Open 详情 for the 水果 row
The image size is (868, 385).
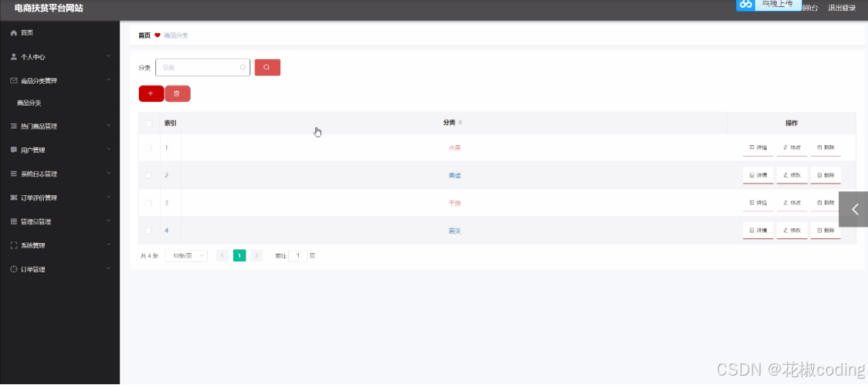tap(758, 147)
